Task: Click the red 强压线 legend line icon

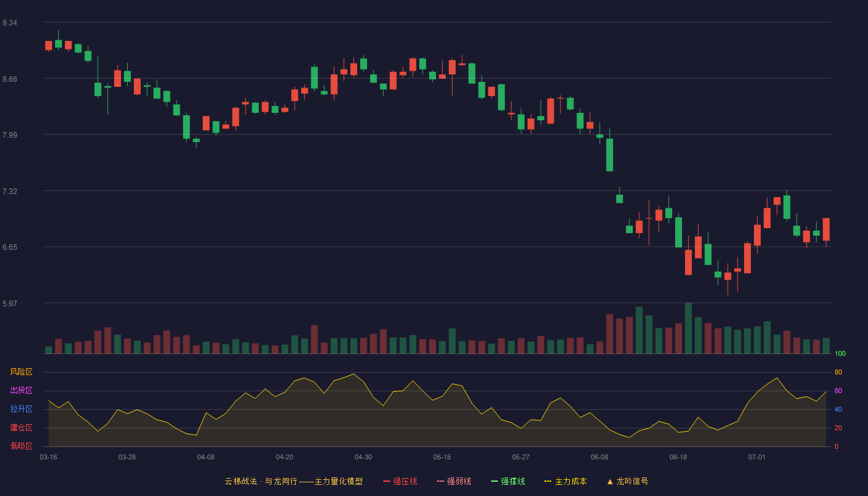Action: pyautogui.click(x=386, y=481)
